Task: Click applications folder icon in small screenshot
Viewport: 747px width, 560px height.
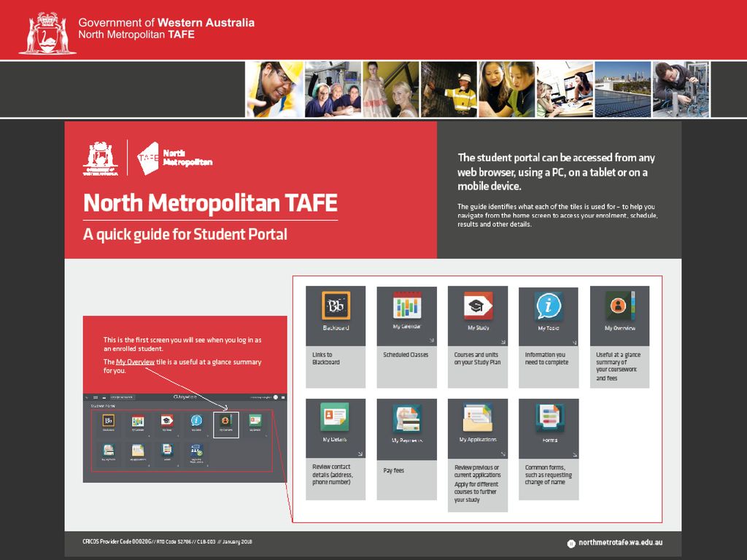Action: point(138,450)
